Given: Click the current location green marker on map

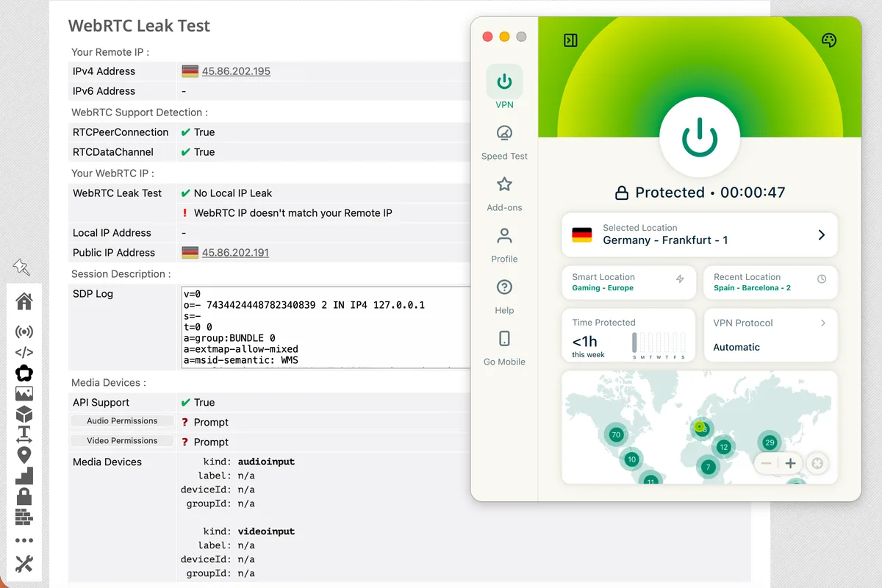Looking at the screenshot, I should 699,426.
